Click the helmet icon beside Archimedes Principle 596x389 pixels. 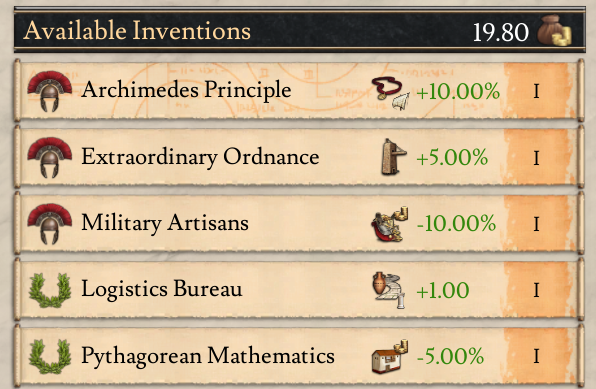(x=49, y=91)
